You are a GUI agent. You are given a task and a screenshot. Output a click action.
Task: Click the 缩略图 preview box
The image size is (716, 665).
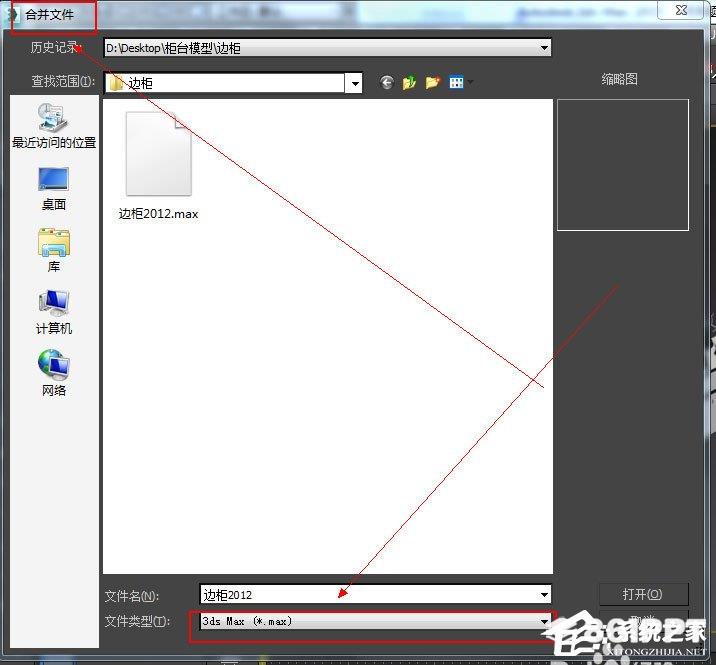[622, 165]
